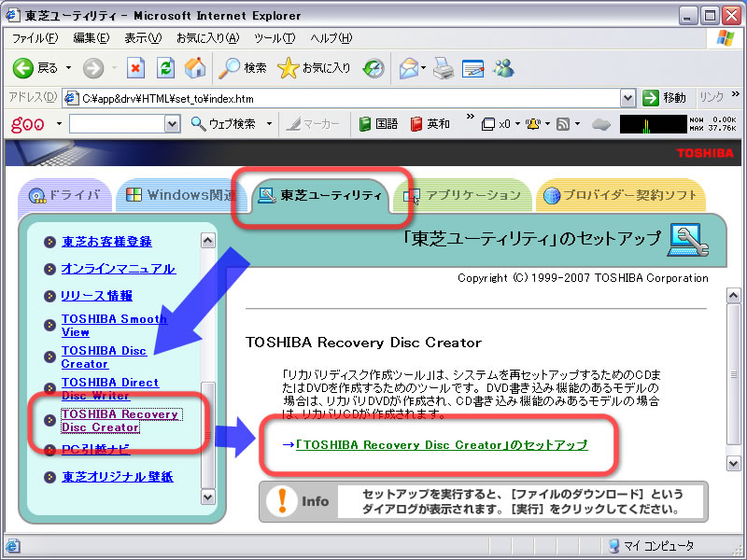
Task: Click the Edit page icon
Action: coord(473,69)
